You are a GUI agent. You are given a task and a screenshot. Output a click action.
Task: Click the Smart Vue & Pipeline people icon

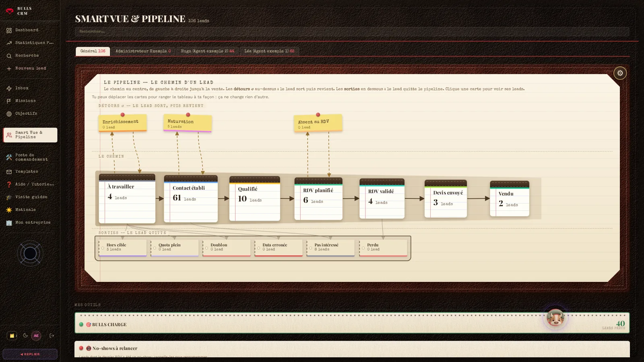[x=9, y=135]
